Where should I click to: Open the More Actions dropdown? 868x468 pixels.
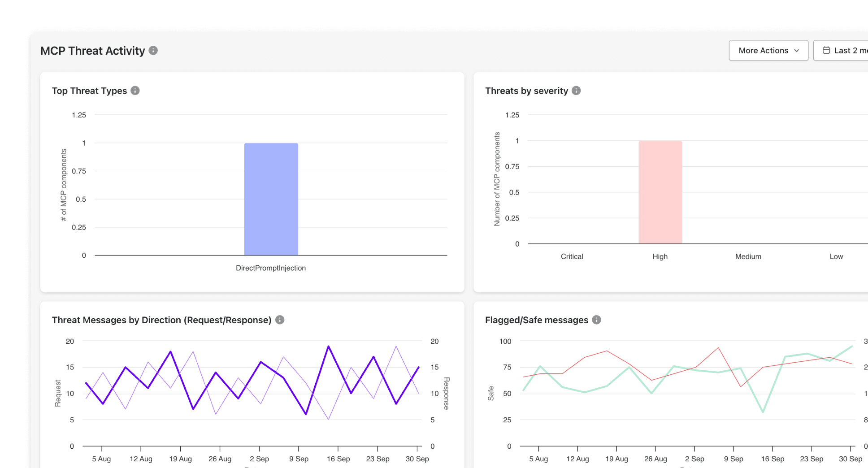(768, 50)
